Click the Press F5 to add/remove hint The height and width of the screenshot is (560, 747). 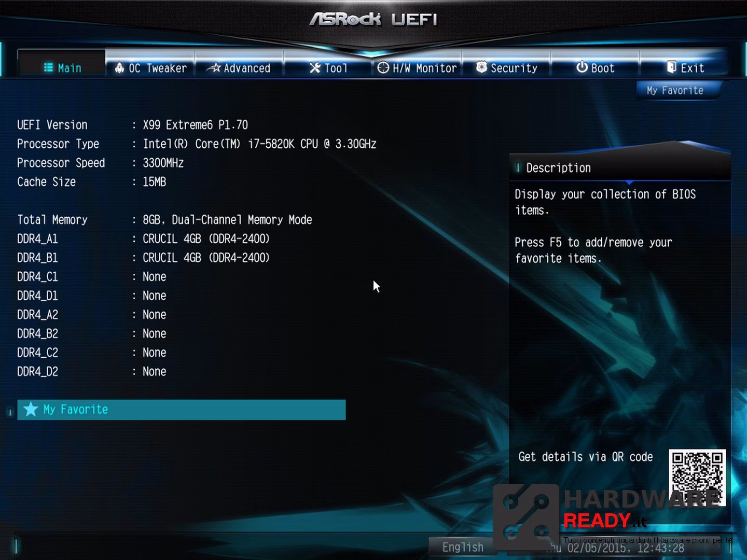[593, 250]
